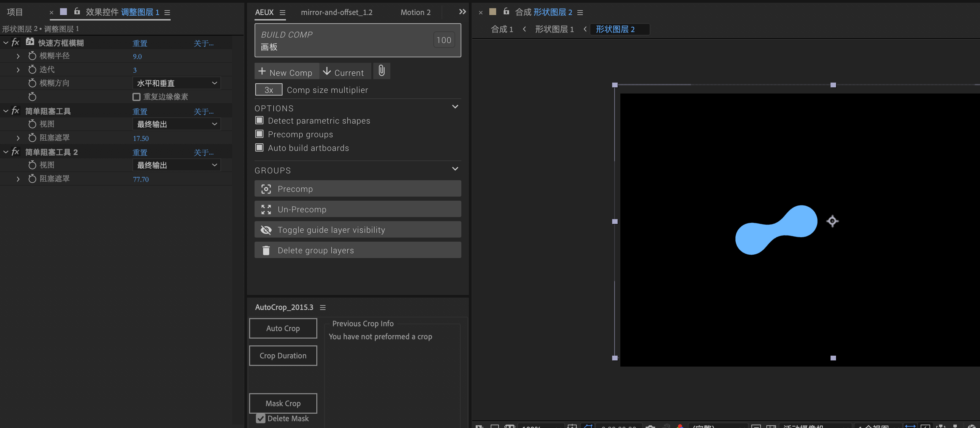The width and height of the screenshot is (980, 428).
Task: Go to 合成 1 in the breadcrumb
Action: [502, 29]
